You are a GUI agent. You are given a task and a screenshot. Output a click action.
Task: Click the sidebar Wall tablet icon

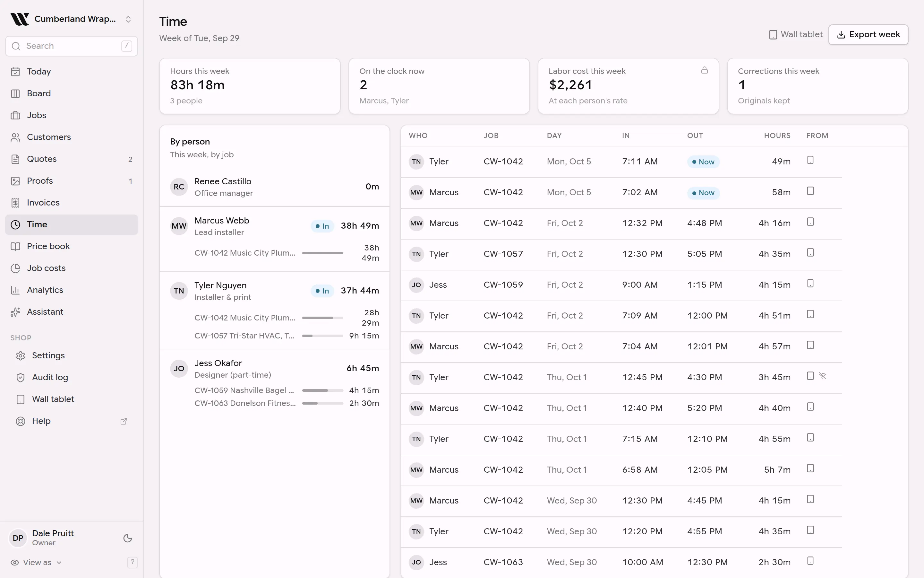tap(21, 399)
